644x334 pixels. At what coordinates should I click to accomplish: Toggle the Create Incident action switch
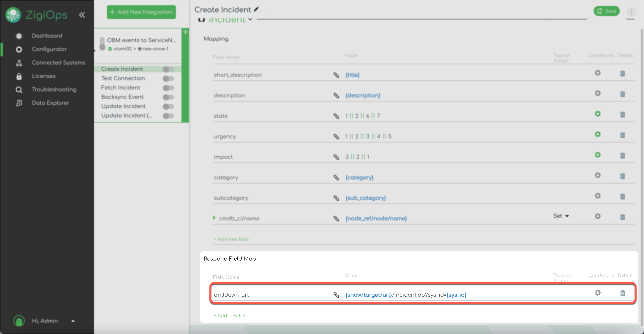click(168, 69)
